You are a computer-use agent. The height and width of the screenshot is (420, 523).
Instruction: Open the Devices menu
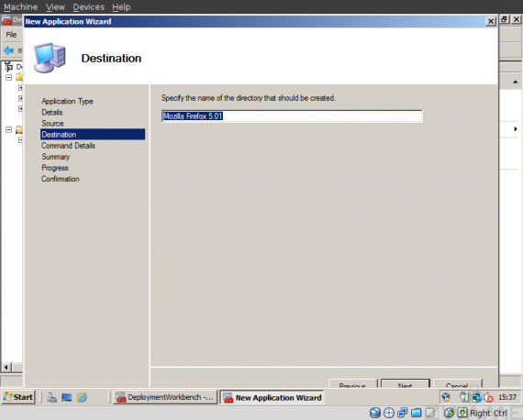point(88,6)
